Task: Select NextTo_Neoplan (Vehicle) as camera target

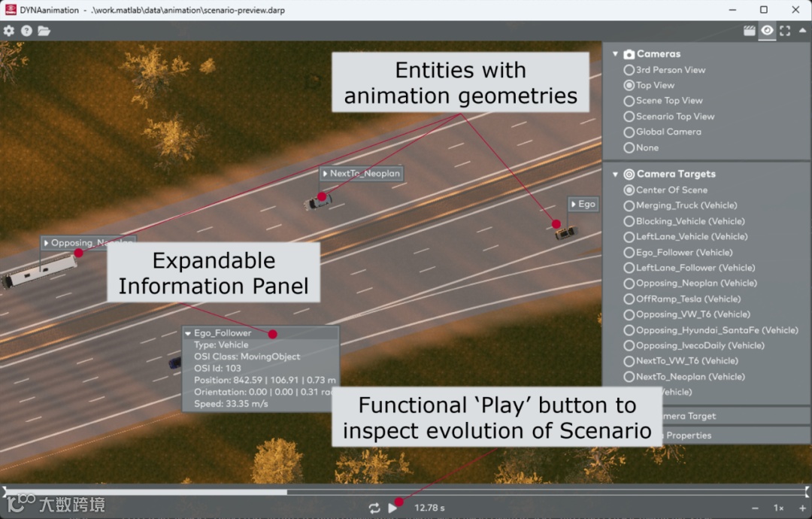Action: (x=684, y=377)
